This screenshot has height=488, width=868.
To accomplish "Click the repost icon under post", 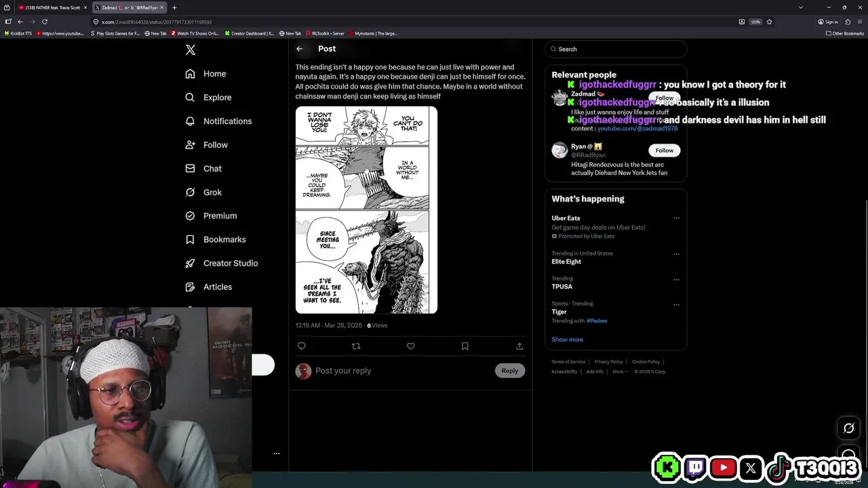I will coord(356,346).
